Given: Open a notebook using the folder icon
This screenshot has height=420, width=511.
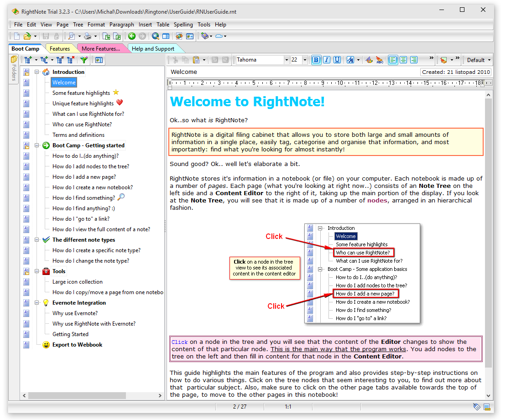Looking at the screenshot, I should point(27,36).
